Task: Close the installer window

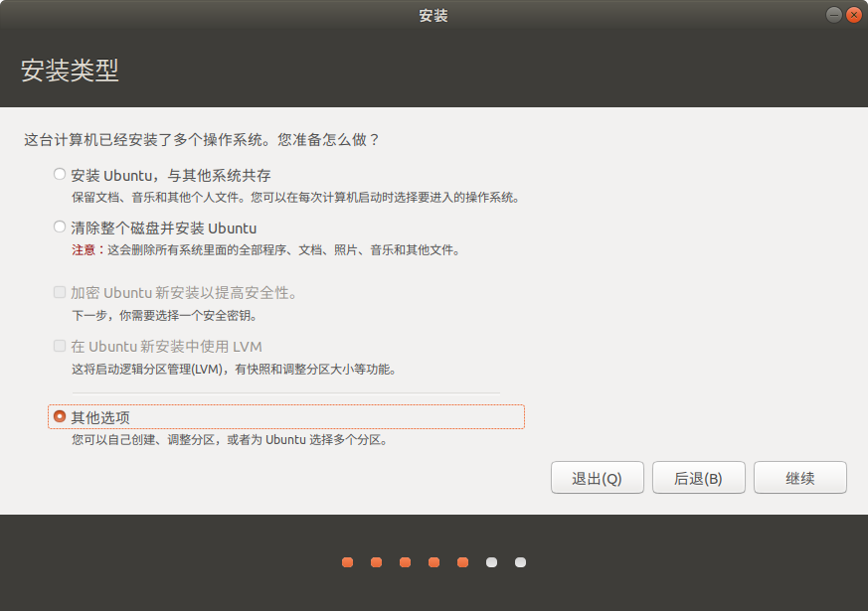Action: tap(853, 15)
